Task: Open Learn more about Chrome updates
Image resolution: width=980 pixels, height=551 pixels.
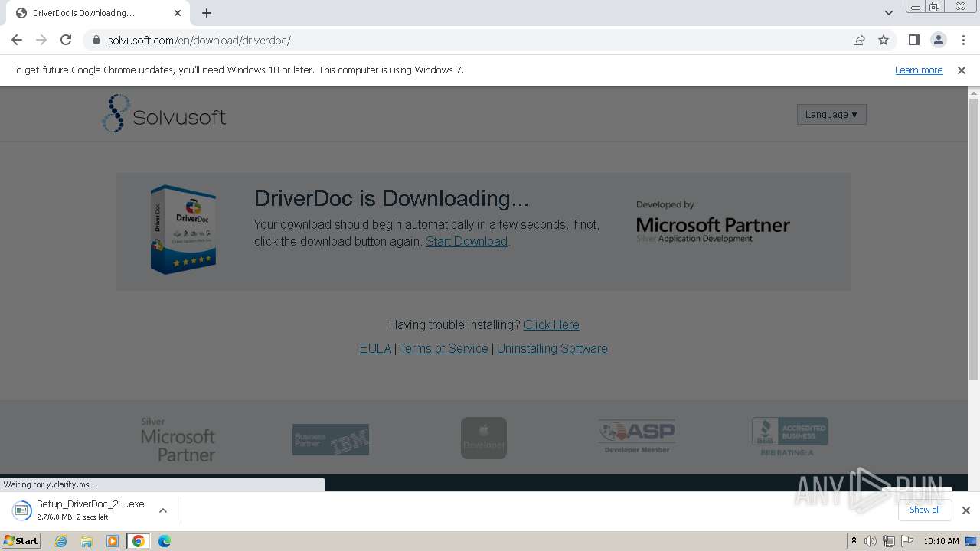Action: pyautogui.click(x=919, y=70)
